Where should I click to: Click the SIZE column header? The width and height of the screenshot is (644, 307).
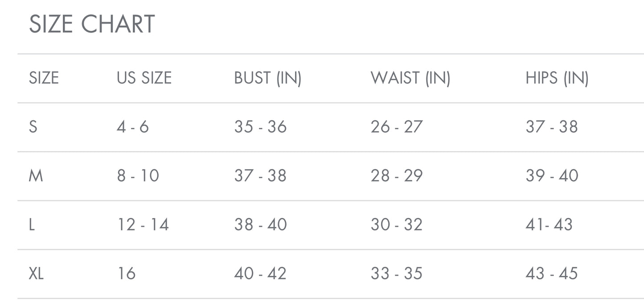pos(44,78)
